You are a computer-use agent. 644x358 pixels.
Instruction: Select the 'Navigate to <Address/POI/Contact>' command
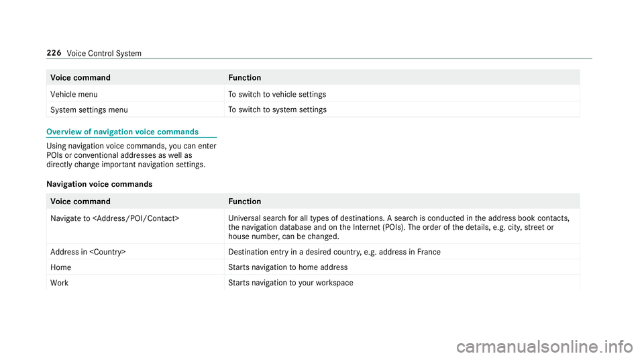[115, 219]
